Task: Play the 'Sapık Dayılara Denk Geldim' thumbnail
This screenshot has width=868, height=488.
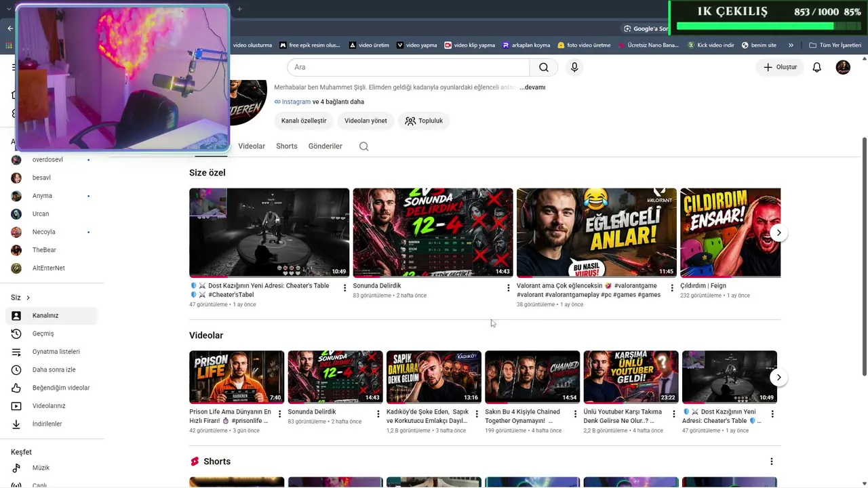Action: (434, 377)
